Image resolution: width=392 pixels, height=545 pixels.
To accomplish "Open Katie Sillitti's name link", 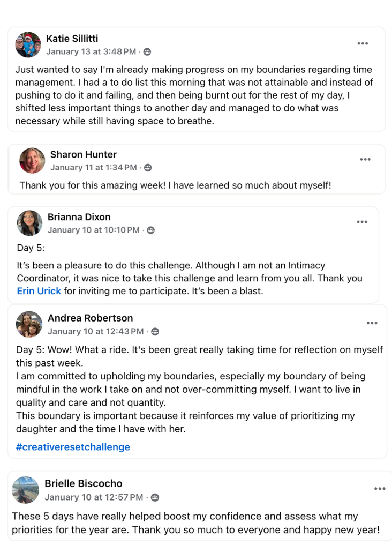I will pos(72,38).
